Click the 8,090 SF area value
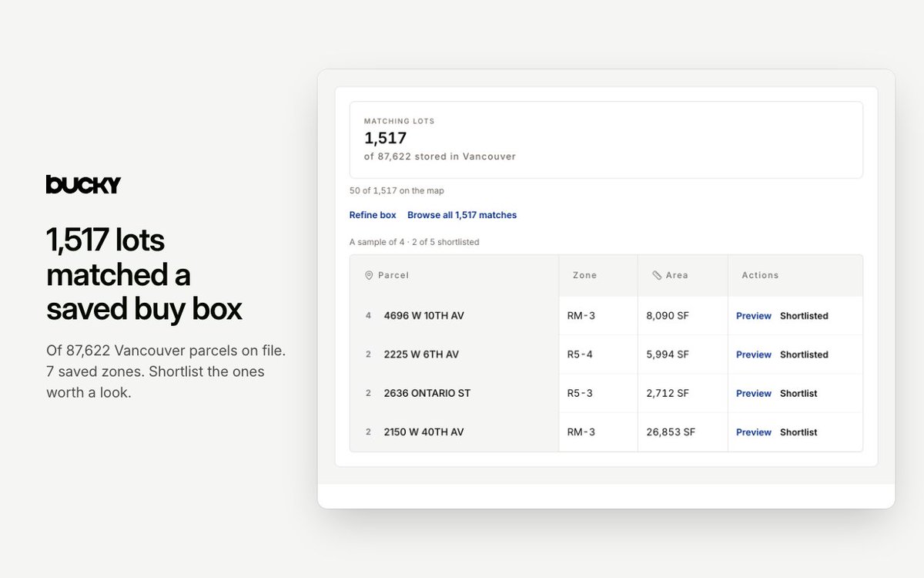Viewport: 924px width, 578px height. pyautogui.click(x=668, y=316)
